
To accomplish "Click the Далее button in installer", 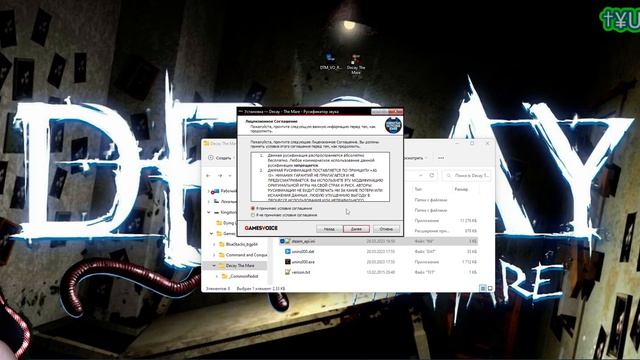I will click(356, 229).
